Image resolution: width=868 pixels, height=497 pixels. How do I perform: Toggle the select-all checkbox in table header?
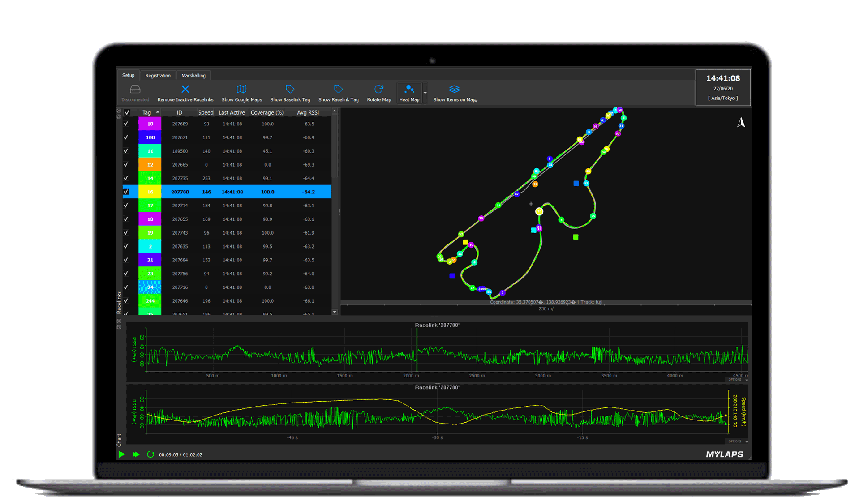tap(127, 112)
